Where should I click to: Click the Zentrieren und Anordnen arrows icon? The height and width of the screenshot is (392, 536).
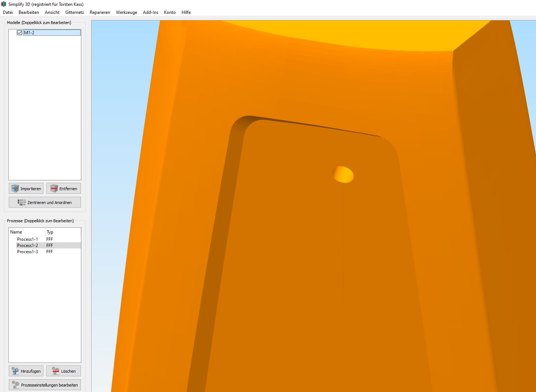(22, 202)
